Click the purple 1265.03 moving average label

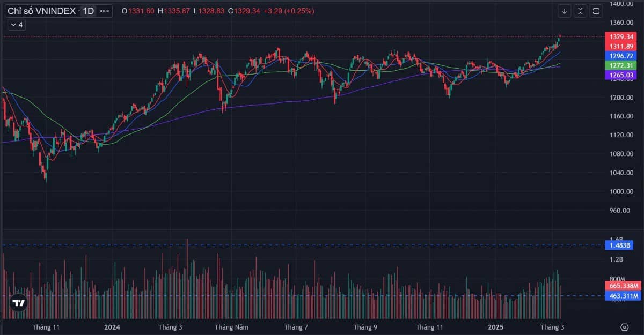tap(622, 75)
